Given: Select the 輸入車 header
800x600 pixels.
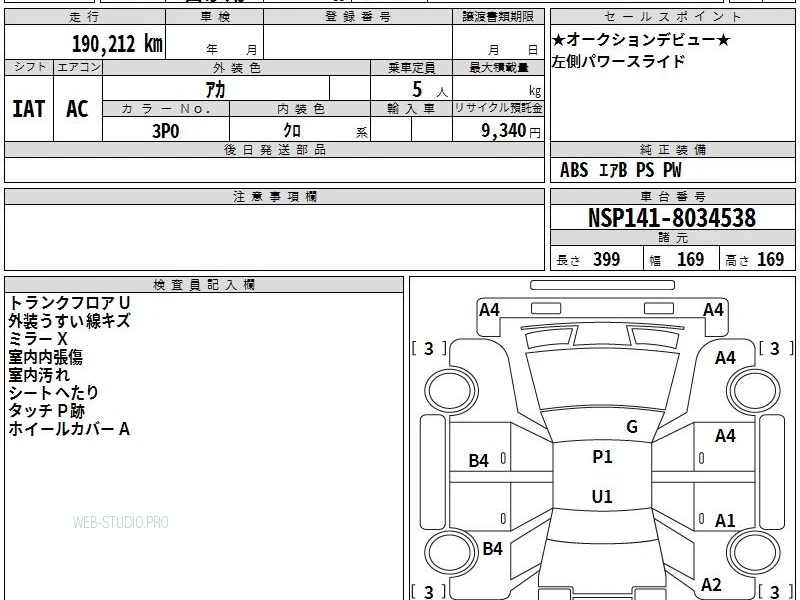Looking at the screenshot, I should tap(411, 109).
